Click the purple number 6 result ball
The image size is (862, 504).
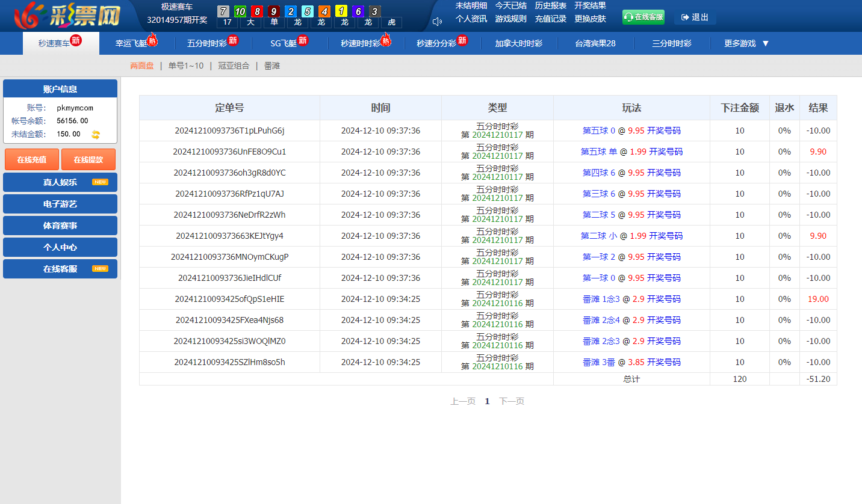(358, 11)
